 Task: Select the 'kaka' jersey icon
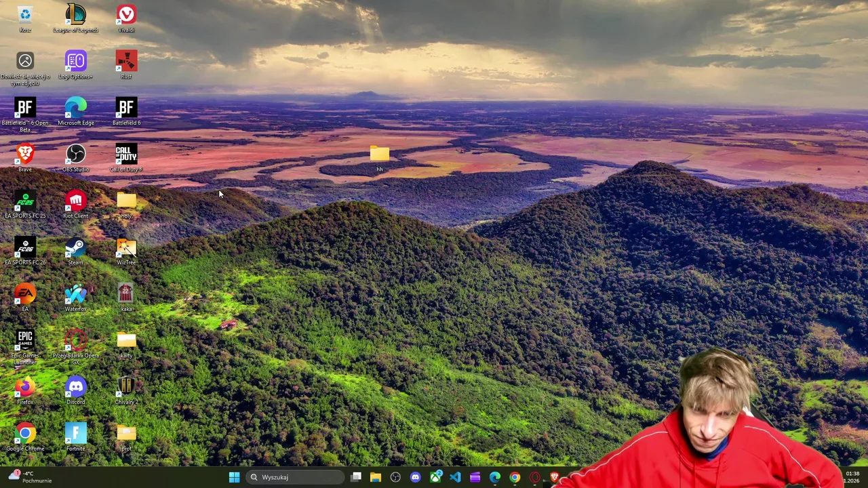pyautogui.click(x=126, y=298)
